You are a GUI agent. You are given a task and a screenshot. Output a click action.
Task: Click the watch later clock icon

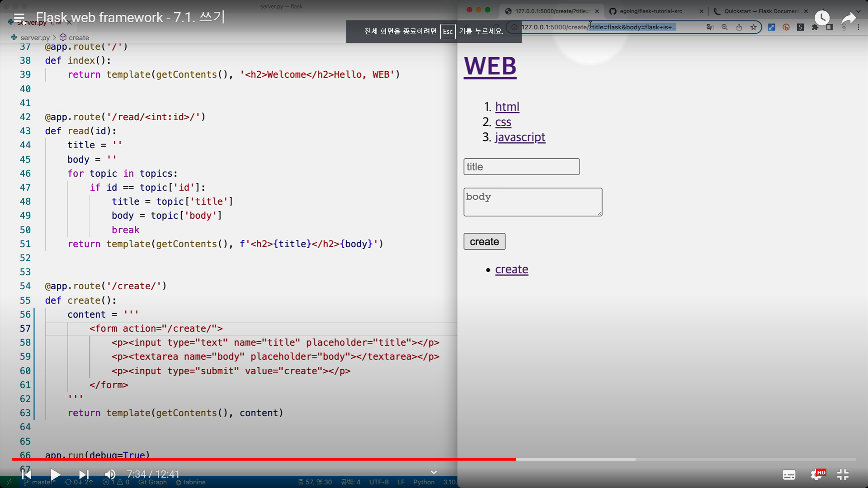click(822, 18)
